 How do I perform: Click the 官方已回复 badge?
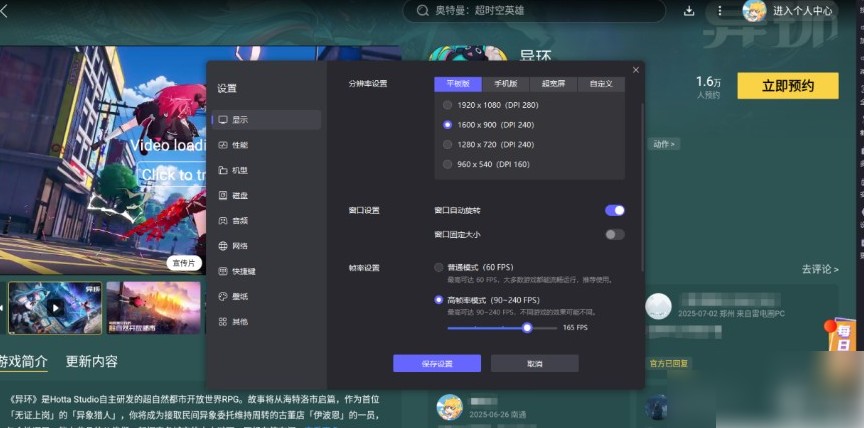click(x=668, y=364)
